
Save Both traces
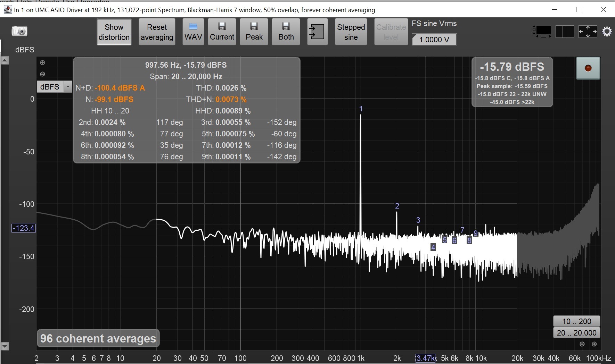[286, 32]
